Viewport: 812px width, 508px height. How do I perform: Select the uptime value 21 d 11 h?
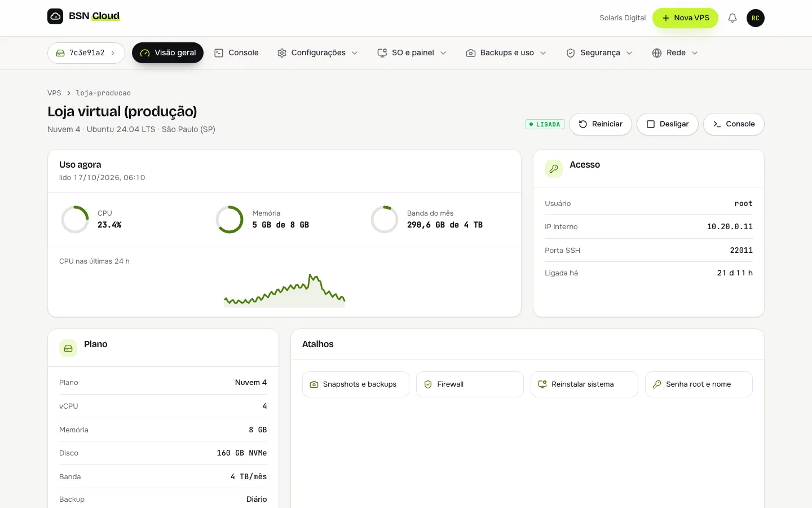click(735, 273)
